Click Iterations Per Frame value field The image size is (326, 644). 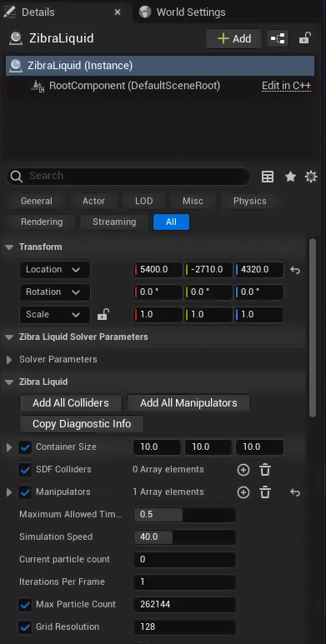click(x=184, y=582)
